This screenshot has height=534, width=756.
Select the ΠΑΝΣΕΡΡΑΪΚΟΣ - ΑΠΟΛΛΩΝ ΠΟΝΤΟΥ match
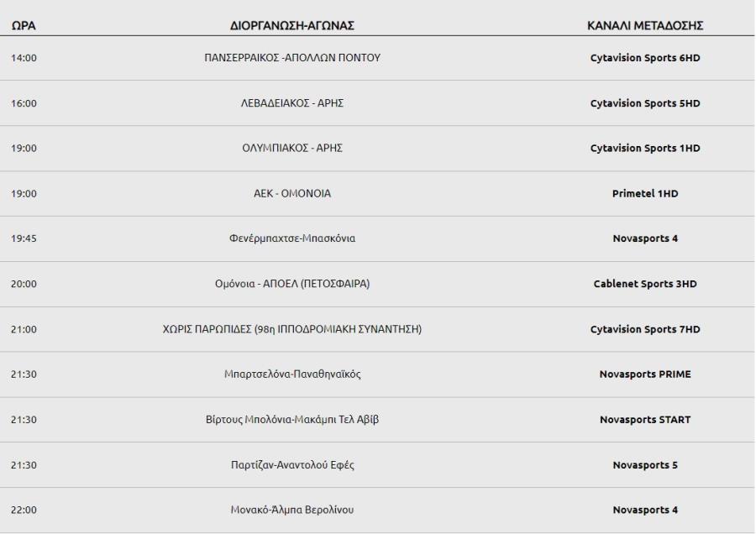pos(292,58)
